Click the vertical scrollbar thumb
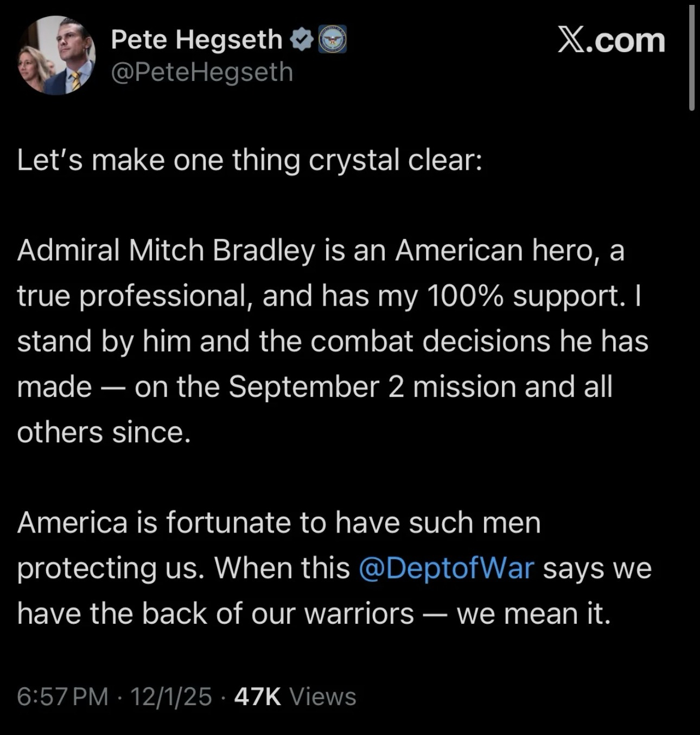The width and height of the screenshot is (700, 735). [691, 57]
